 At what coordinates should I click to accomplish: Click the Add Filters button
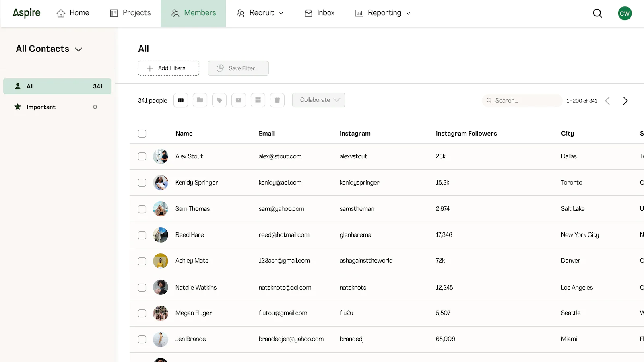pyautogui.click(x=168, y=68)
